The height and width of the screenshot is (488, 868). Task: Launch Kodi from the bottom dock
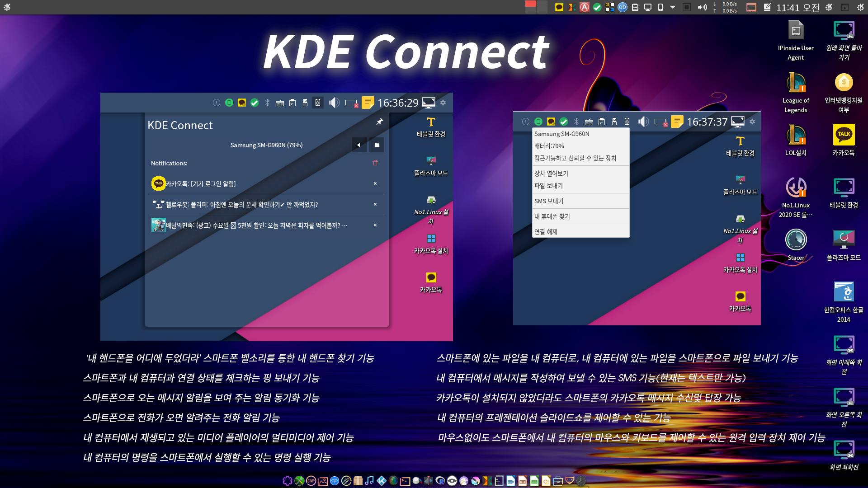pos(382,481)
